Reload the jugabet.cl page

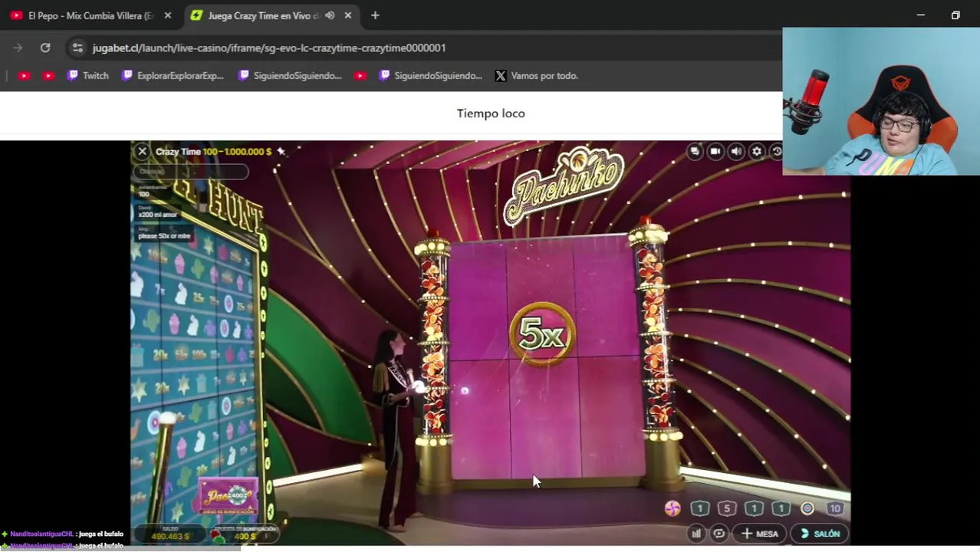pyautogui.click(x=45, y=48)
